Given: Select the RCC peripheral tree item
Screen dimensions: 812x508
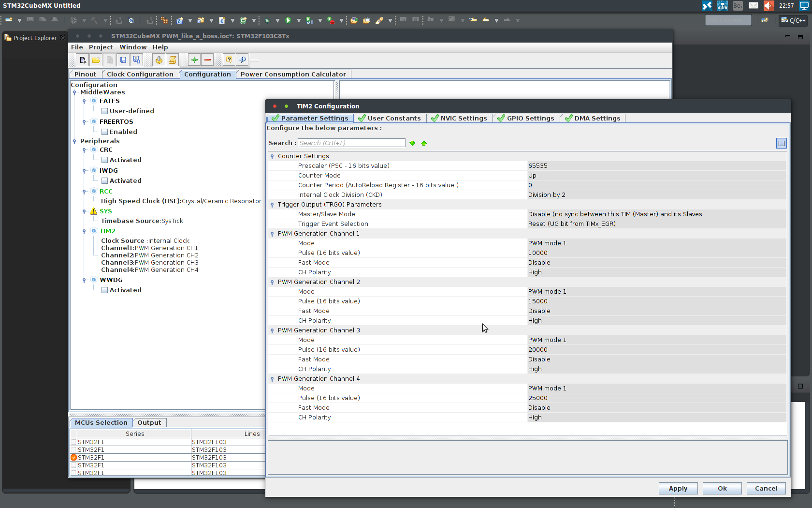Looking at the screenshot, I should pyautogui.click(x=106, y=192).
